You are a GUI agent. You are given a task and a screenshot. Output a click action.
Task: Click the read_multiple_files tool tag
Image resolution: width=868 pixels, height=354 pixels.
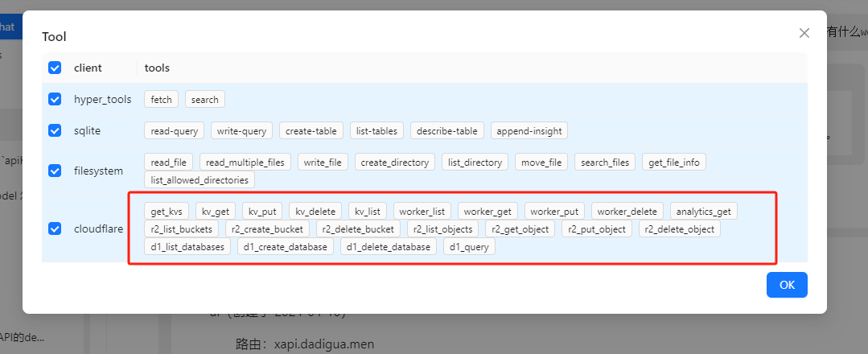pyautogui.click(x=245, y=163)
